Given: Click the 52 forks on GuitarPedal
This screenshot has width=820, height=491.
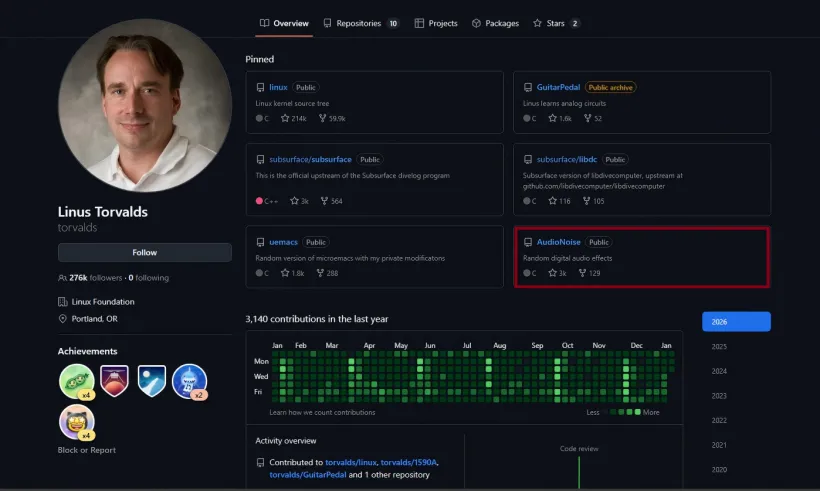Looking at the screenshot, I should [x=593, y=119].
